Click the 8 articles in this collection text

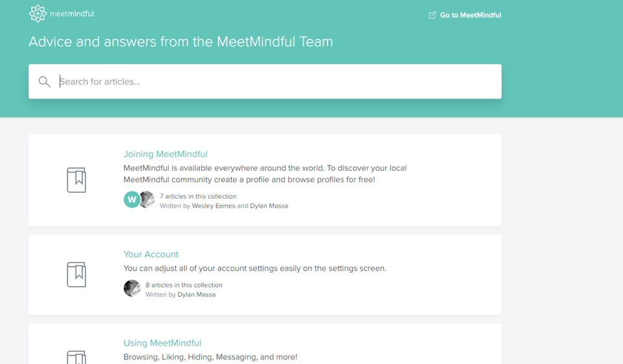184,285
